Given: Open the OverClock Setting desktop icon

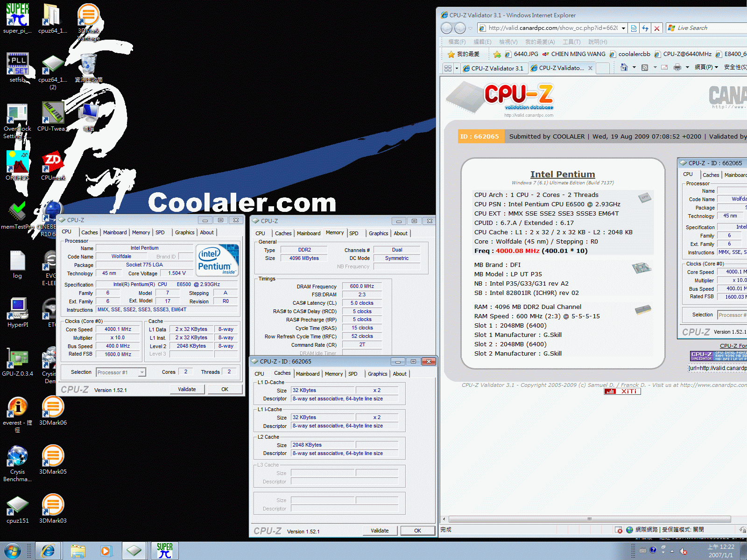Looking at the screenshot, I should pos(17,121).
